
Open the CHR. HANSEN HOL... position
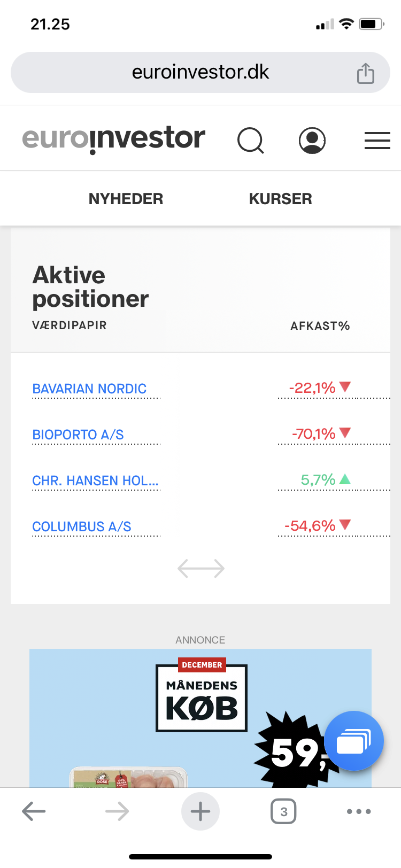[x=96, y=480]
